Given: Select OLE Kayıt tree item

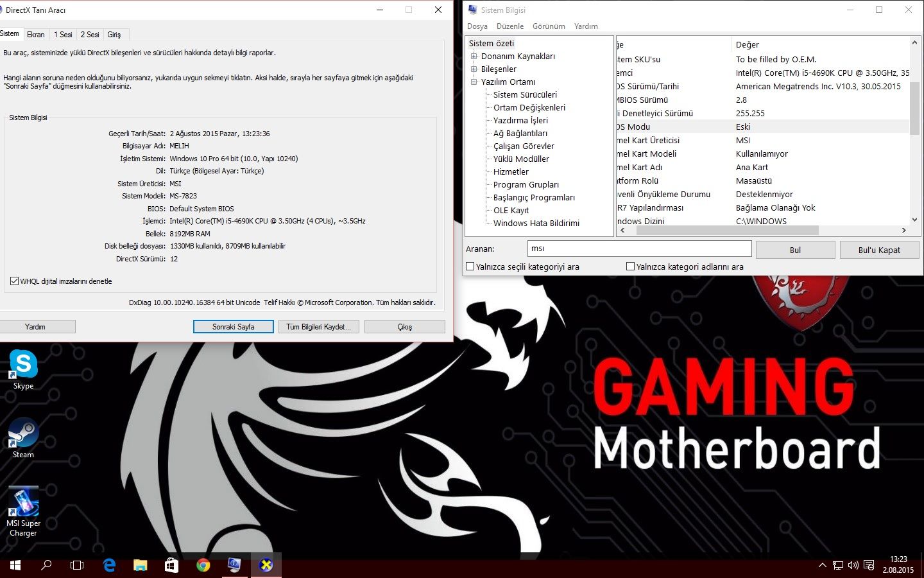Looking at the screenshot, I should click(x=511, y=211).
